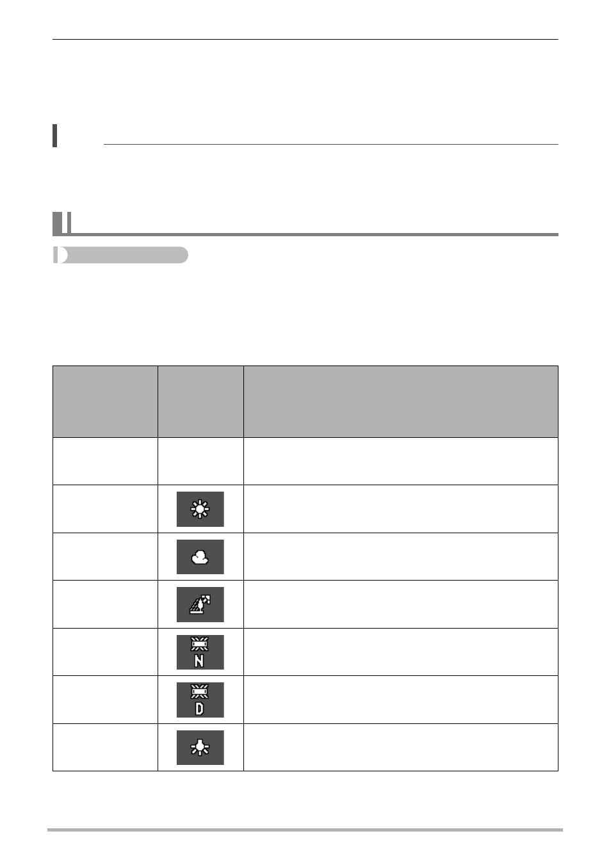Select the fluorescent D white balance icon
The width and height of the screenshot is (611, 868).
[x=200, y=700]
